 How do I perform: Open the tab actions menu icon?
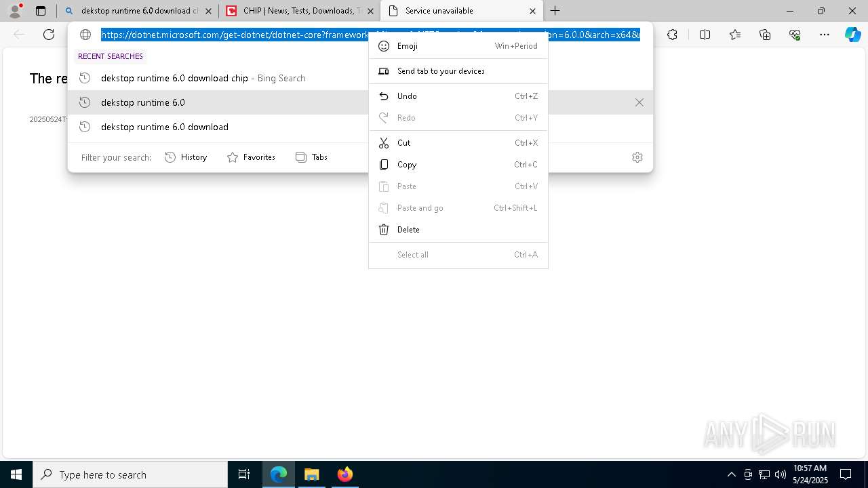(41, 11)
